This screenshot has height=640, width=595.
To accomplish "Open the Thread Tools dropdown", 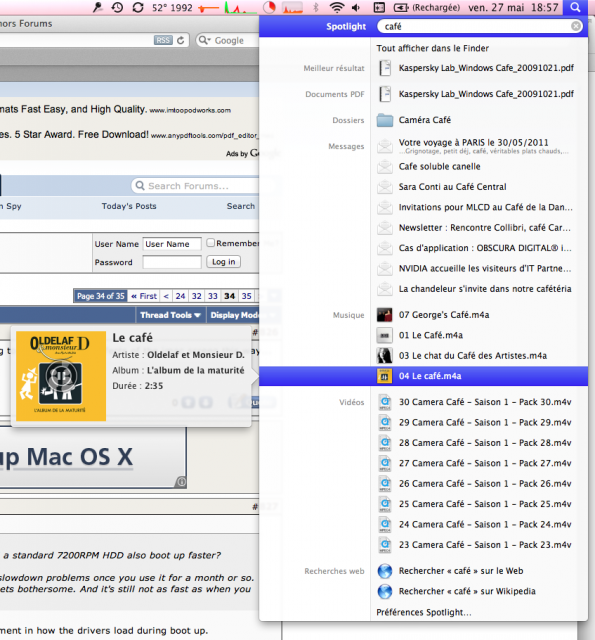I will [x=170, y=315].
